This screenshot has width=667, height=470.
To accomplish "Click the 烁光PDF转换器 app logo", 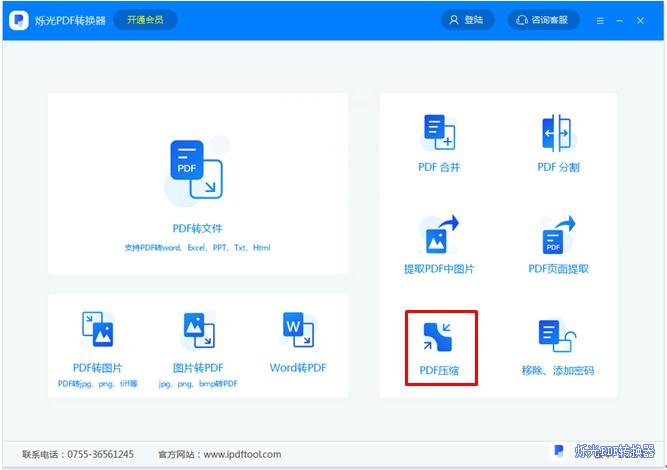I will tap(19, 20).
